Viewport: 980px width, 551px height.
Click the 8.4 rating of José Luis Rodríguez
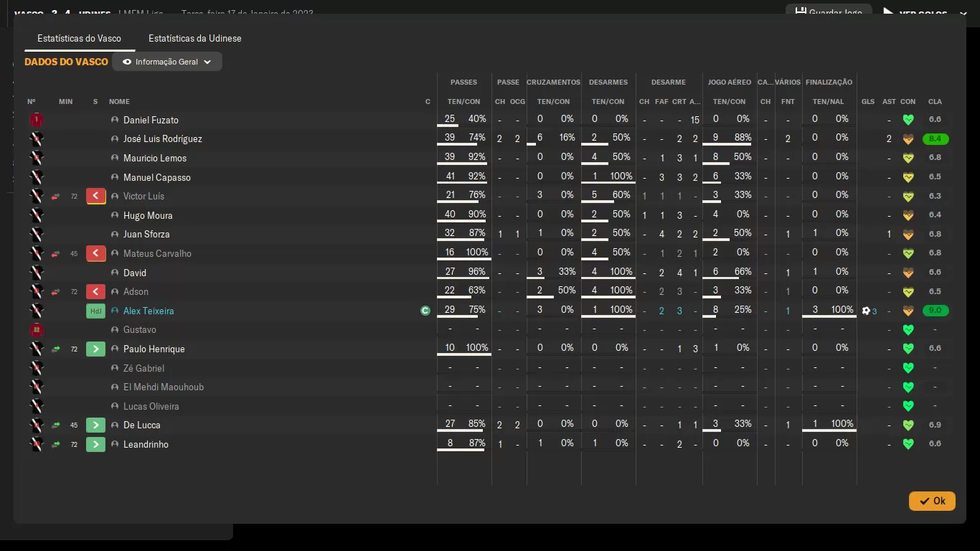tap(935, 139)
